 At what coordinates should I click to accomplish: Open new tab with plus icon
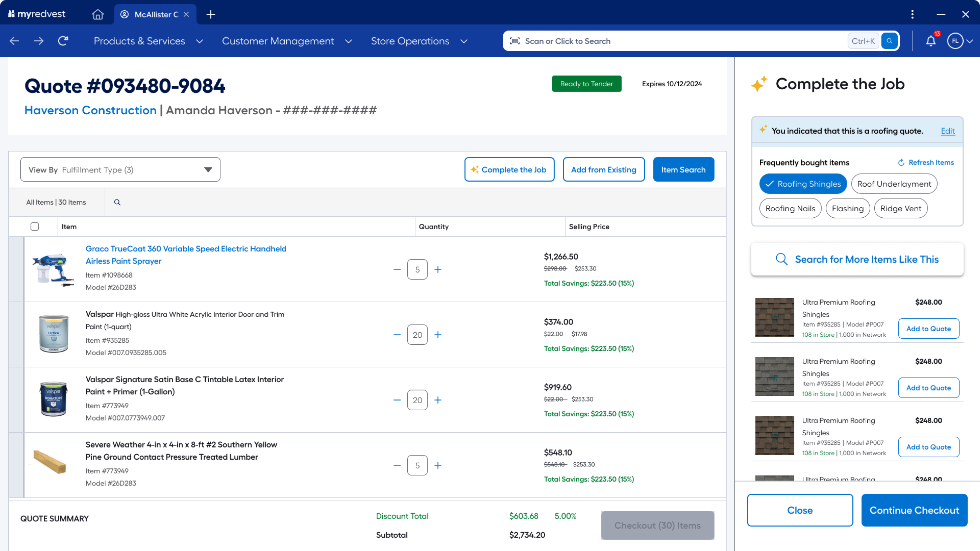[x=210, y=14]
